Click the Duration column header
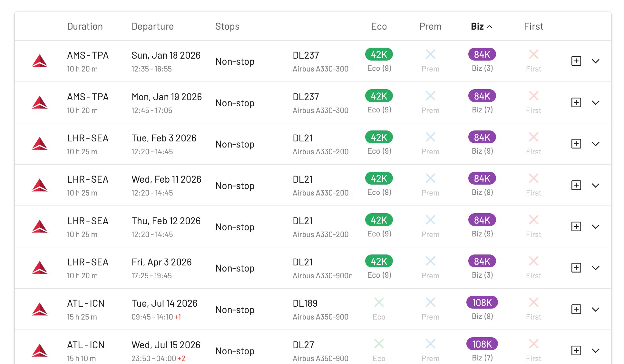This screenshot has height=364, width=624. coord(85,26)
